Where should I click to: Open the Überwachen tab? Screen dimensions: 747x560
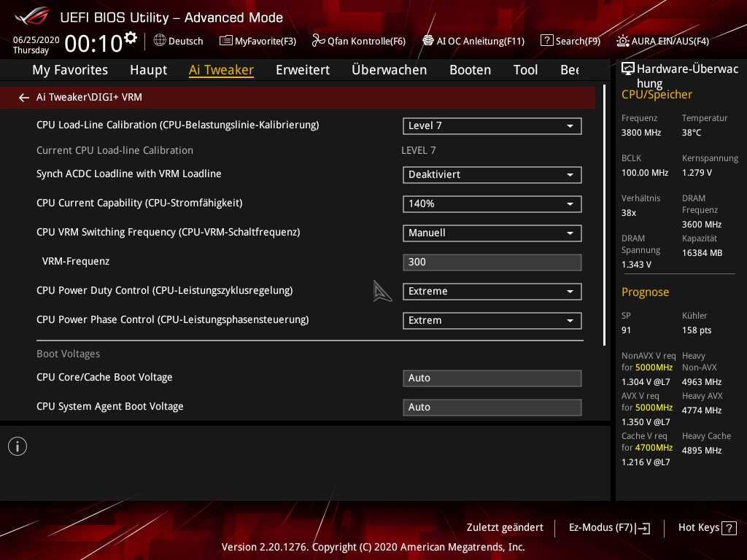390,70
